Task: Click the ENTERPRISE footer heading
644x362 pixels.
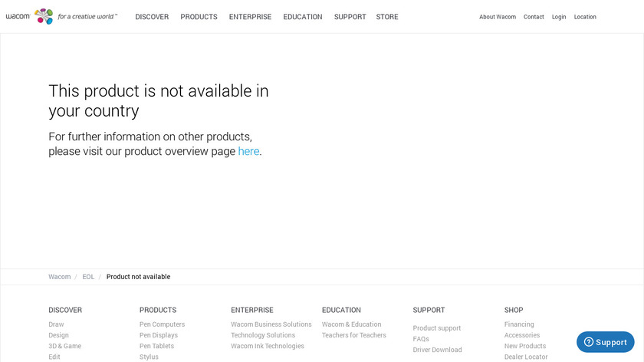Action: pyautogui.click(x=252, y=310)
